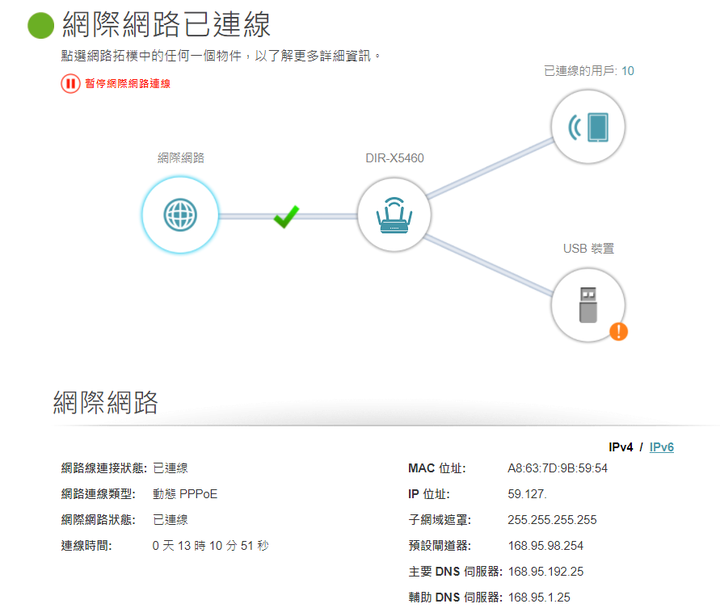Click the DIR-X5460 label
Viewport: 720px width, 608px height.
coord(394,158)
